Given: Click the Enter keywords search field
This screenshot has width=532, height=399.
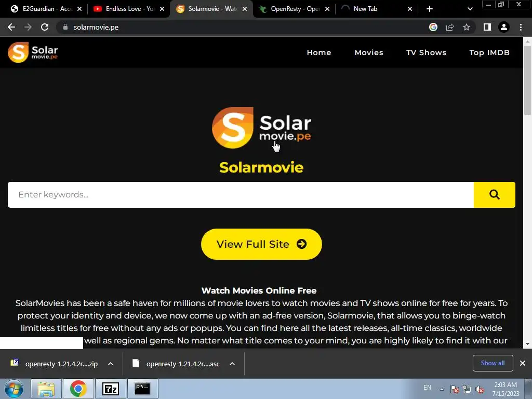Looking at the screenshot, I should [241, 195].
